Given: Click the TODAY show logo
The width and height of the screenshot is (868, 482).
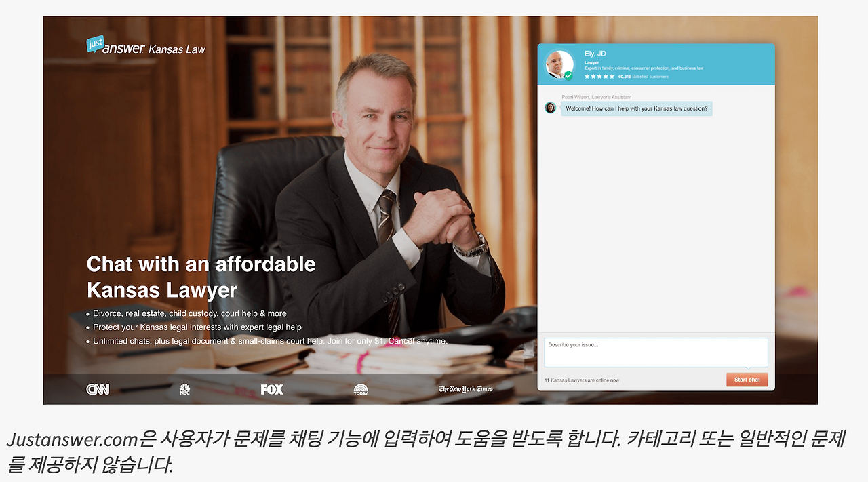Looking at the screenshot, I should point(361,390).
